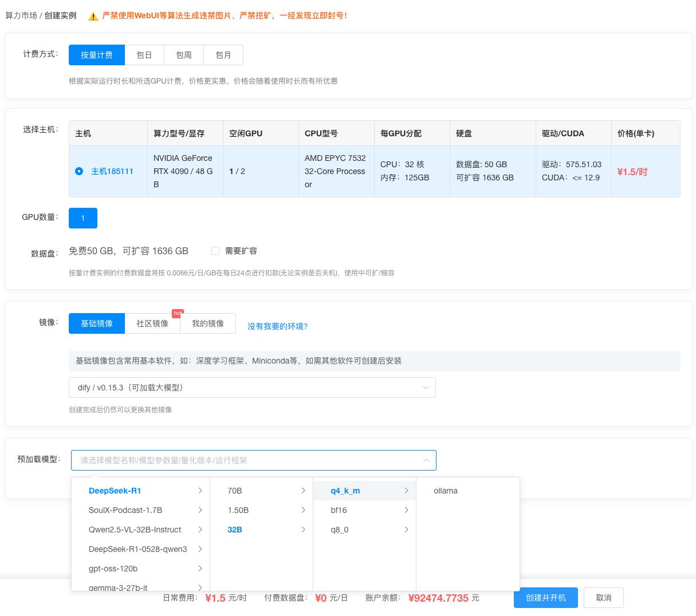Open the 算力市场 breadcrumb link
This screenshot has height=616, width=696.
coord(21,15)
